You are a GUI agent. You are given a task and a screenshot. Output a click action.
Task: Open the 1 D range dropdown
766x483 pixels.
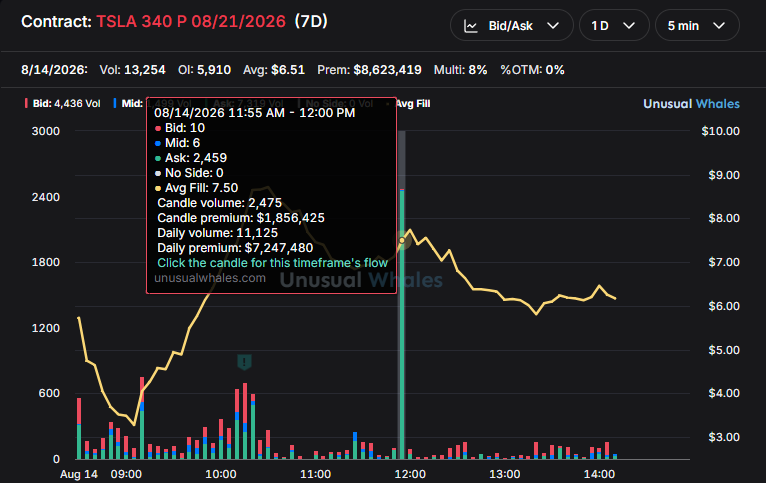(614, 25)
